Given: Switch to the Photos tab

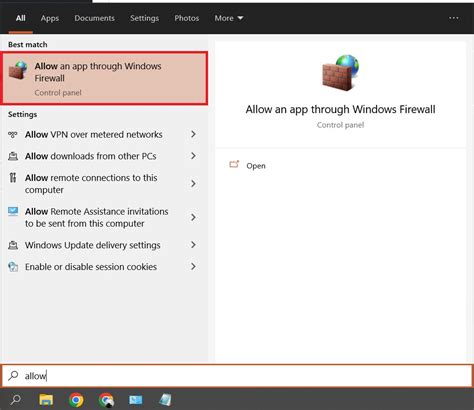Looking at the screenshot, I should click(187, 18).
